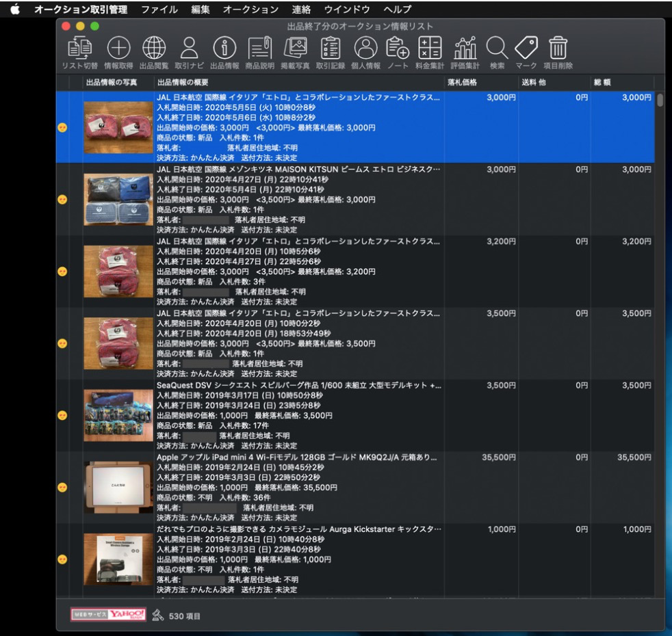
Task: Open the Apple menu
Action: 15,9
